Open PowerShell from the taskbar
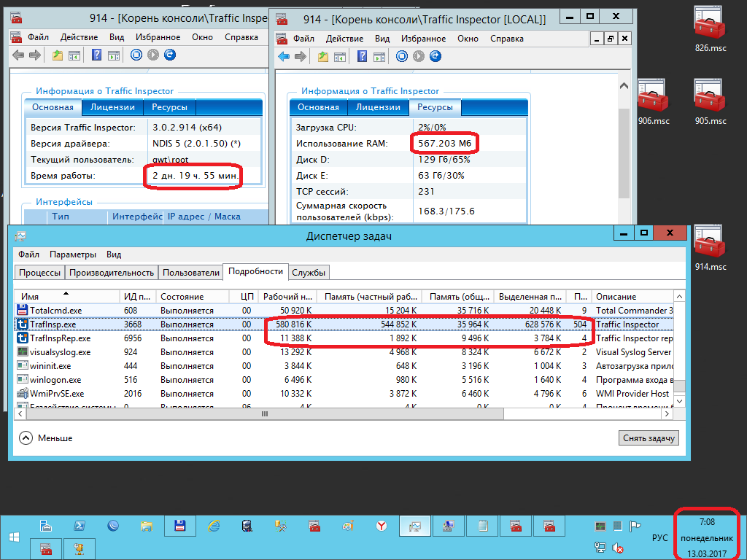This screenshot has height=560, width=747. pyautogui.click(x=80, y=526)
